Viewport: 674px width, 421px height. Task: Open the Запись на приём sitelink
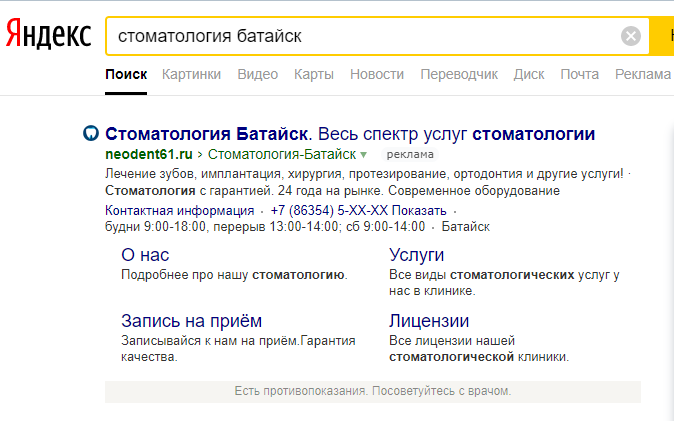pyautogui.click(x=191, y=321)
